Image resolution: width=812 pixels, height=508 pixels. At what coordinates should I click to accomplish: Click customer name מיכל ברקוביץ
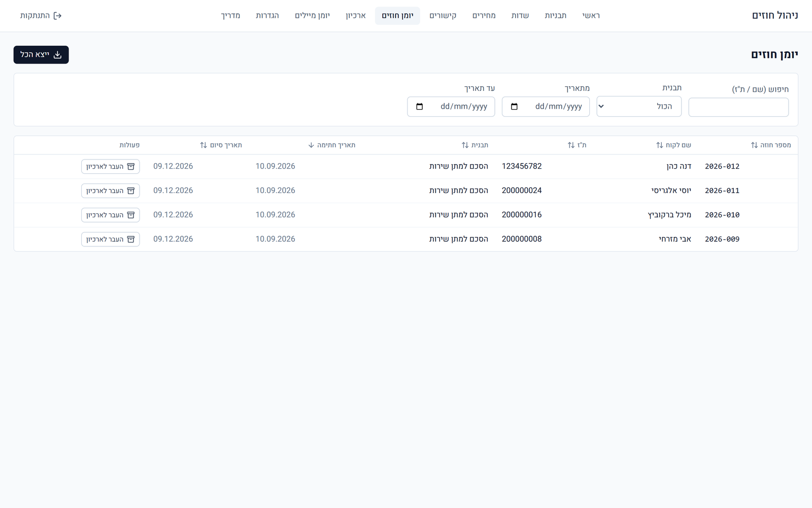670,215
